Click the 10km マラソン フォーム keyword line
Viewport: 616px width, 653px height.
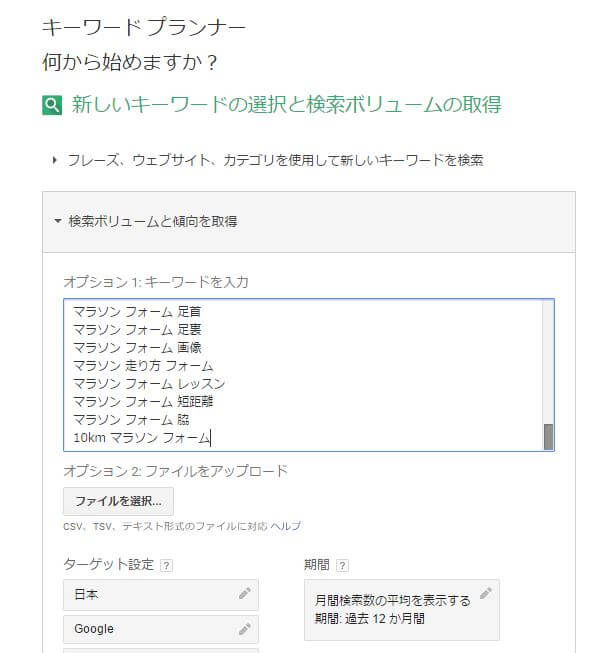pyautogui.click(x=142, y=438)
